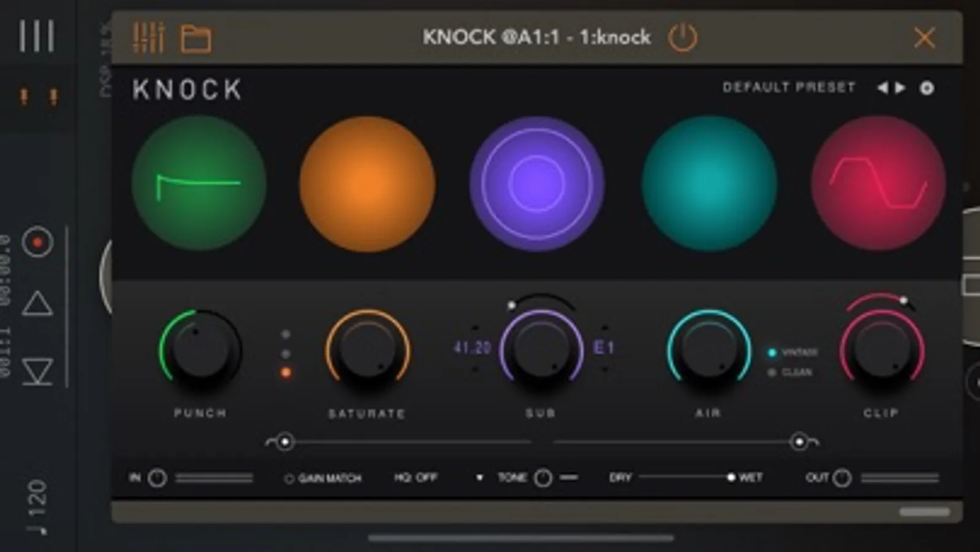The height and width of the screenshot is (552, 980).
Task: Click the high-cut filter handle on right
Action: pos(799,441)
